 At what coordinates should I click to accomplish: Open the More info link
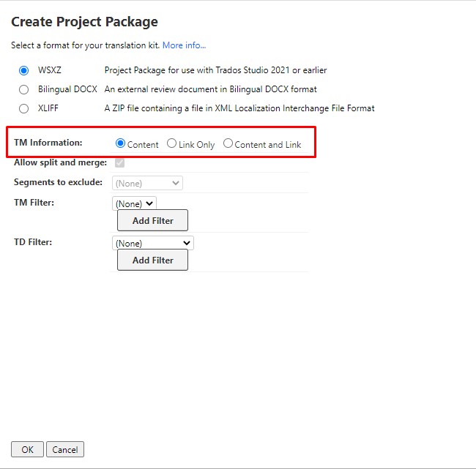point(184,45)
